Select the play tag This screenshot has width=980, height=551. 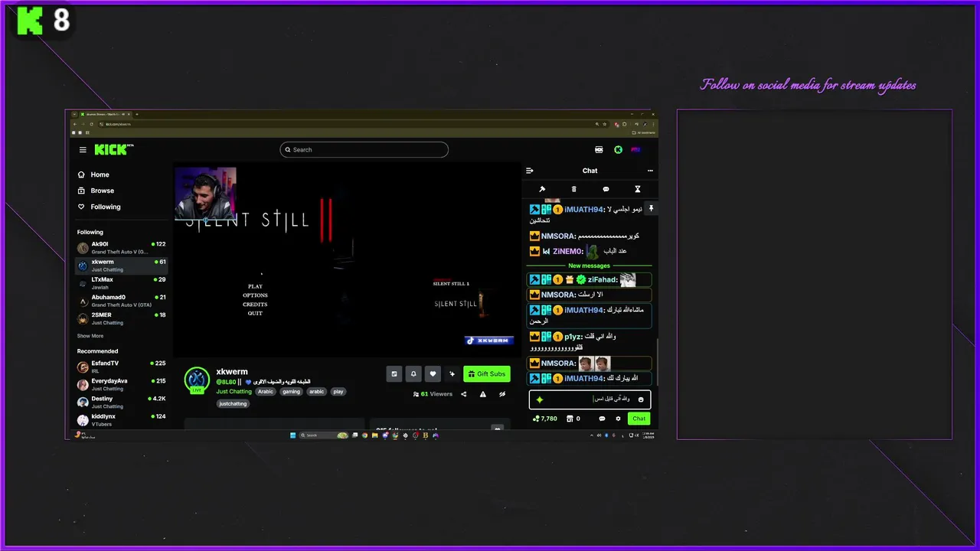coord(338,391)
